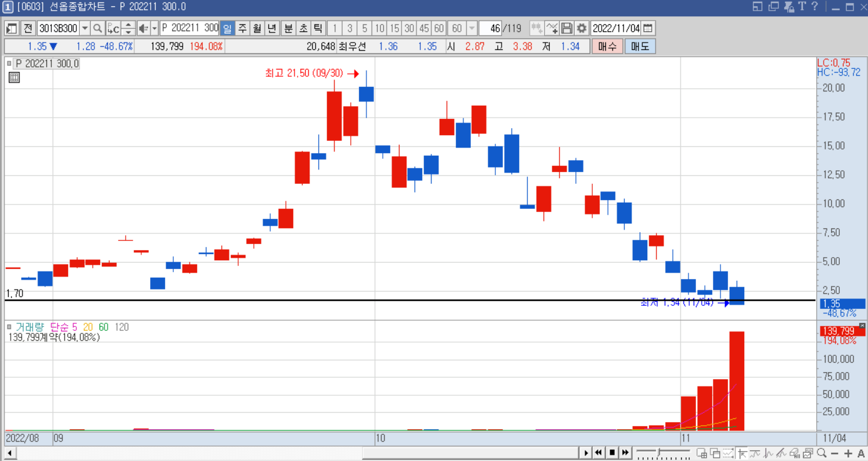The image size is (868, 461).
Task: Stop chart replay
Action: point(612,453)
